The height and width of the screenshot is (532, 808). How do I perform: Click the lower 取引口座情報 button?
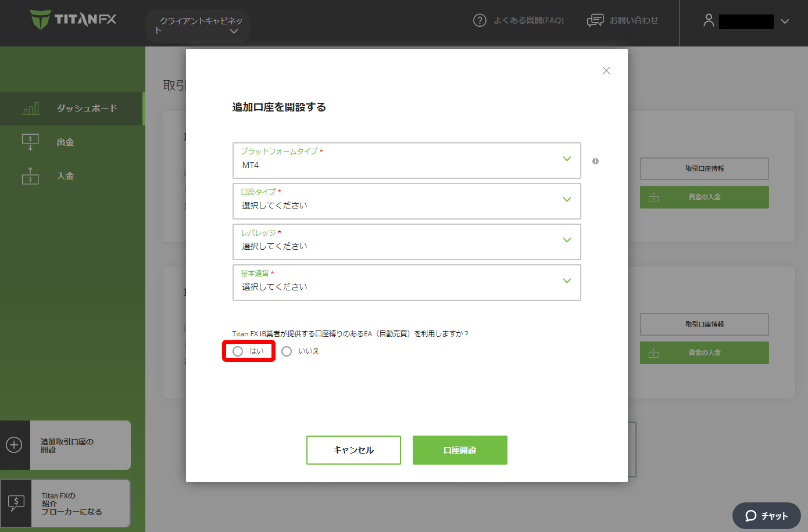pyautogui.click(x=705, y=324)
